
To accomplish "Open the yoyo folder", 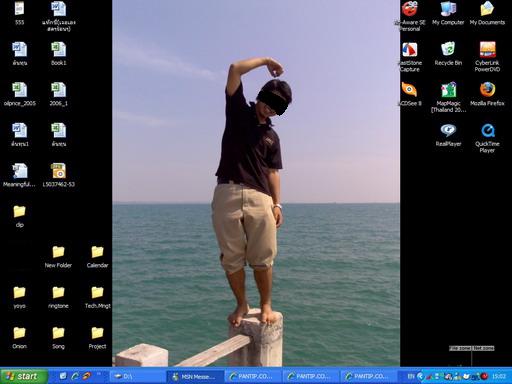I will (x=19, y=297).
